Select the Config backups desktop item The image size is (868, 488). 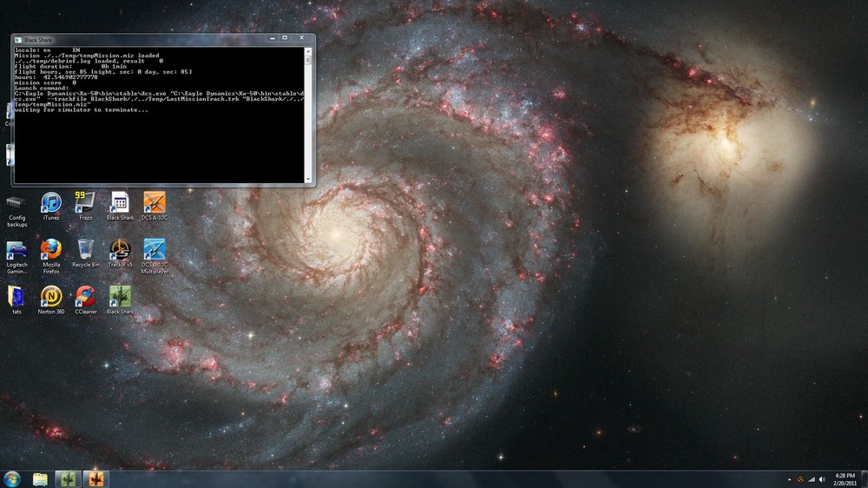coord(16,210)
